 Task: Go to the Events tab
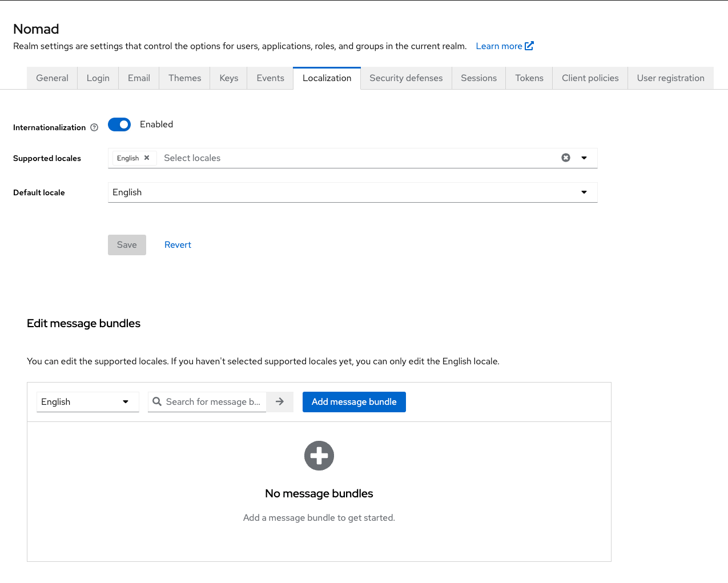270,78
